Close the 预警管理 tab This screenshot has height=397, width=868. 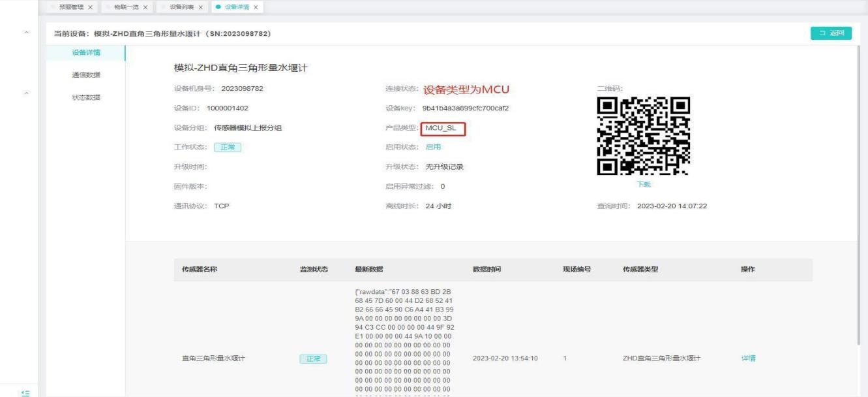coord(89,7)
